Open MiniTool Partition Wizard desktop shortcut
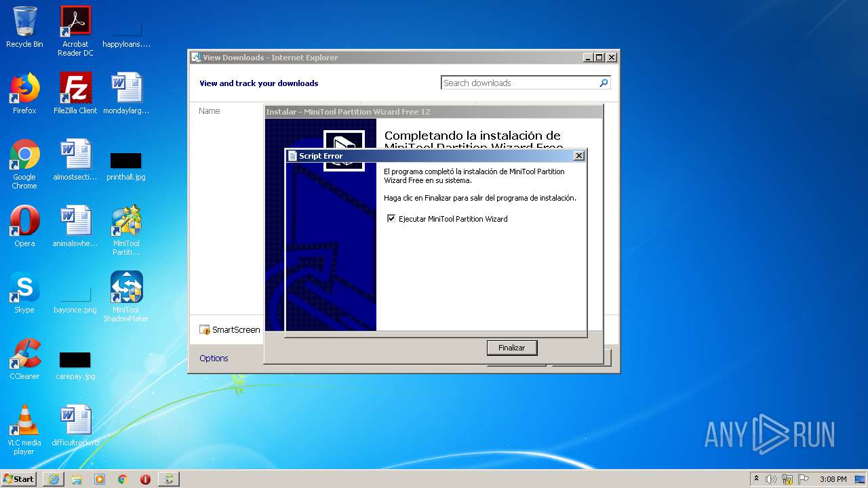 [x=126, y=230]
